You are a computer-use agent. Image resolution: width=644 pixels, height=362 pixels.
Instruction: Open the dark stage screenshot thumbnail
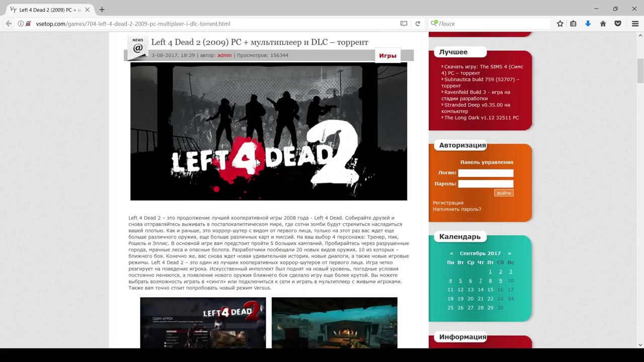click(x=335, y=323)
